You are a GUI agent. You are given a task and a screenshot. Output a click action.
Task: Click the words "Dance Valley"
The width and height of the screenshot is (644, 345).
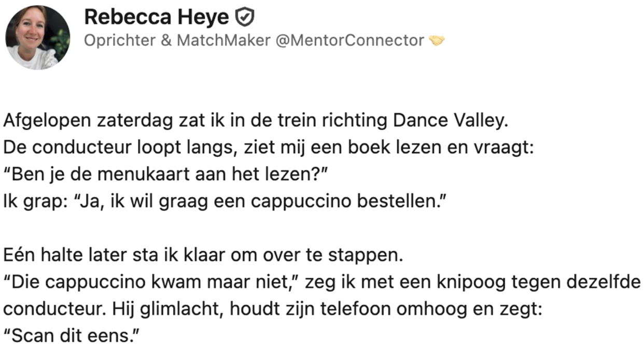tap(449, 120)
